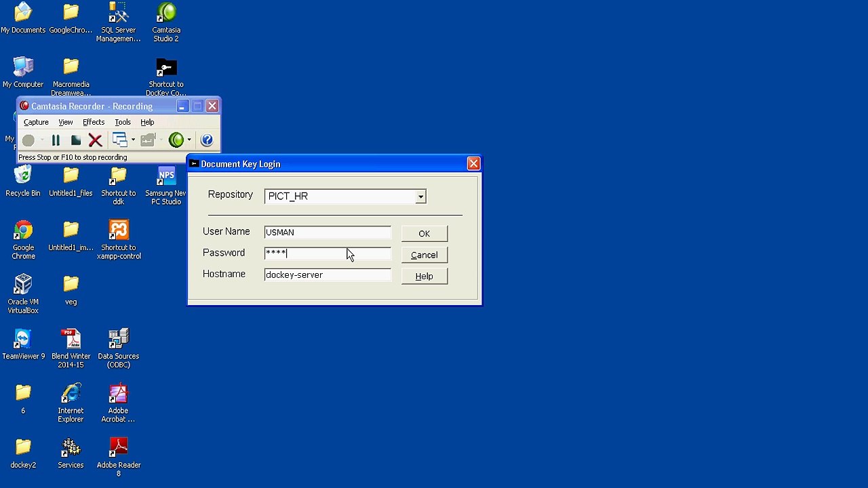This screenshot has height=488, width=868.
Task: Click the Help button in login dialog
Action: (x=425, y=277)
